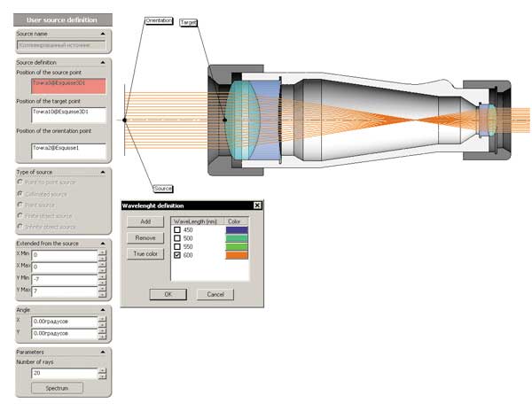Enable the 450 nm wavelength checkbox

(x=177, y=230)
